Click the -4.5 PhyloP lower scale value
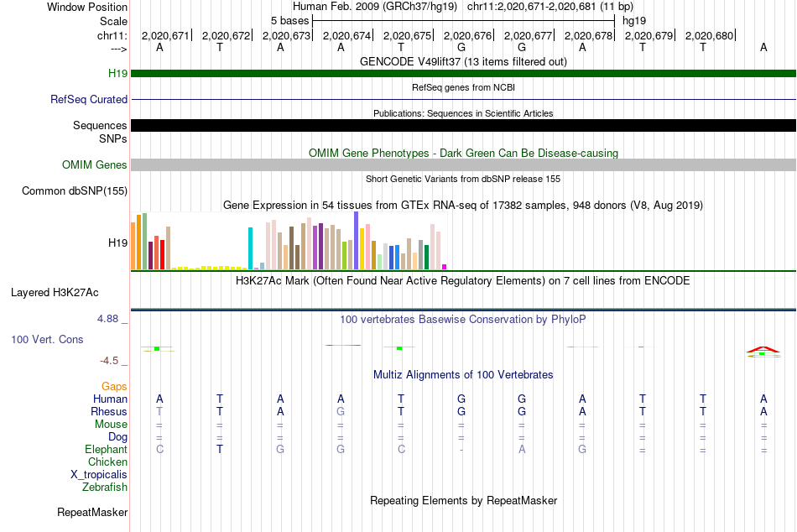This screenshot has height=532, width=797. pos(109,361)
